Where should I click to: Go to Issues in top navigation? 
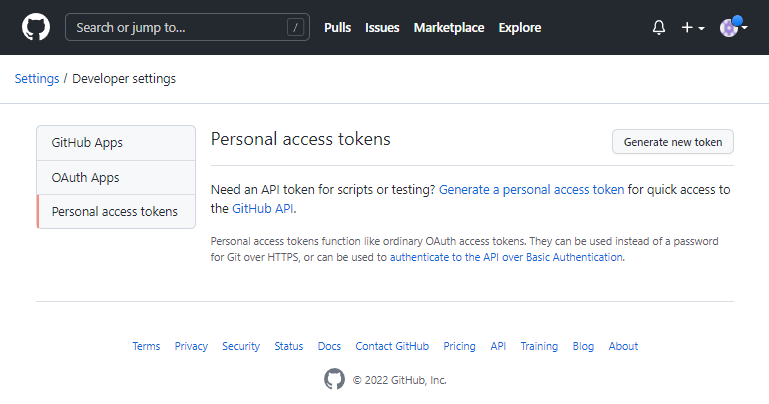(x=382, y=28)
